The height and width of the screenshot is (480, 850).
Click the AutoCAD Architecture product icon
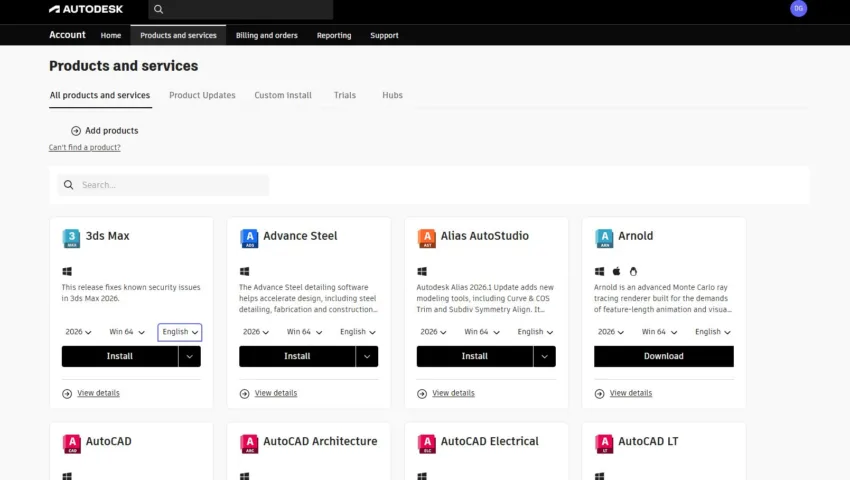pos(249,444)
